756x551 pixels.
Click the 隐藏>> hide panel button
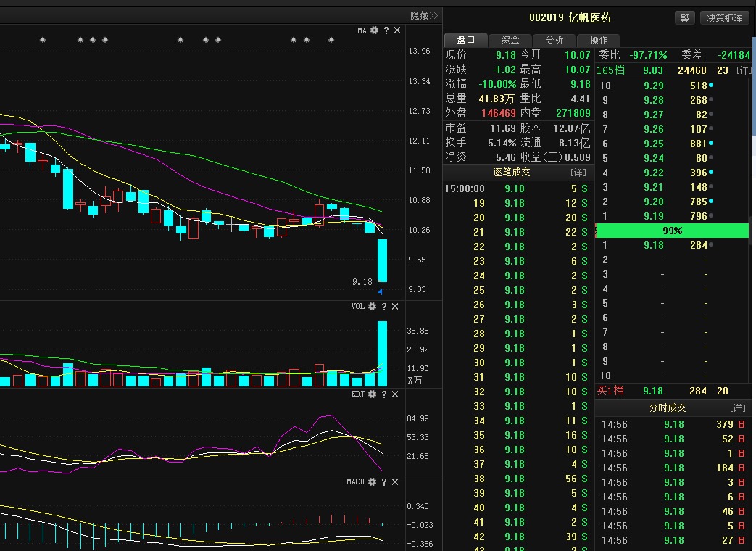424,15
